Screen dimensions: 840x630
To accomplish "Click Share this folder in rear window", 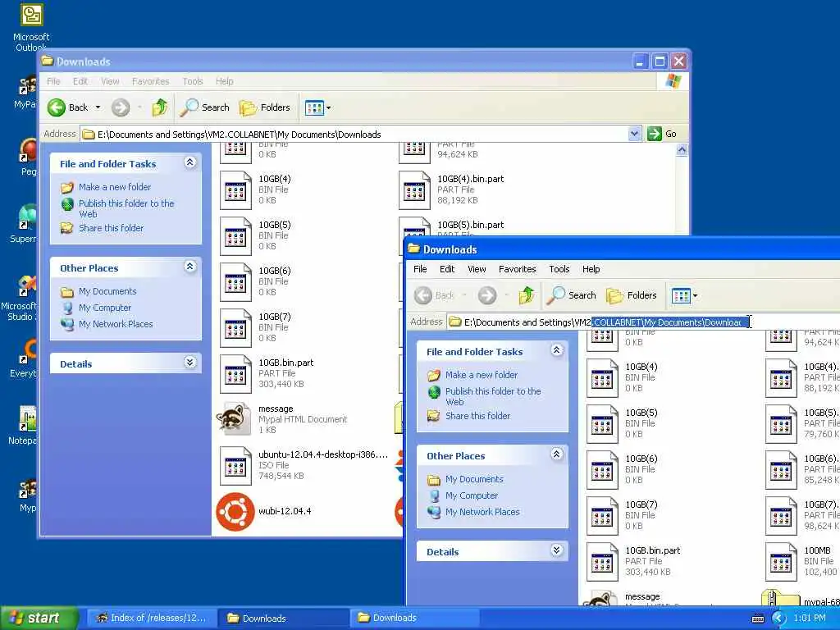I will point(111,228).
